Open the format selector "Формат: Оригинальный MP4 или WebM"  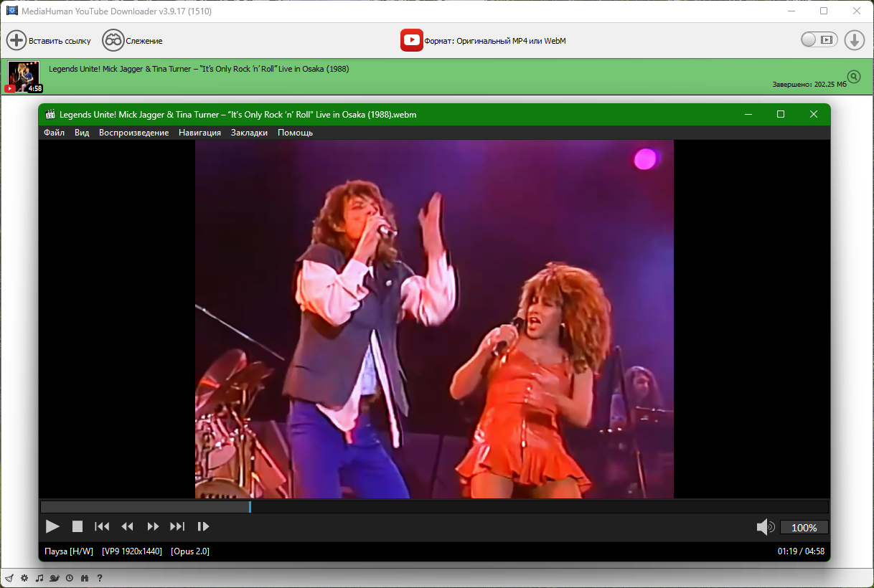(483, 41)
